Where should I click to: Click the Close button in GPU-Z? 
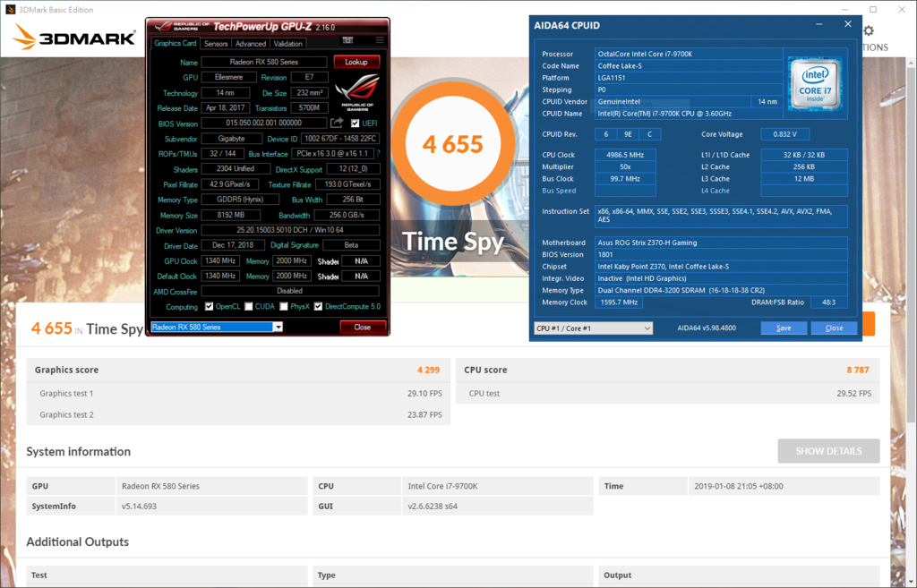point(363,327)
